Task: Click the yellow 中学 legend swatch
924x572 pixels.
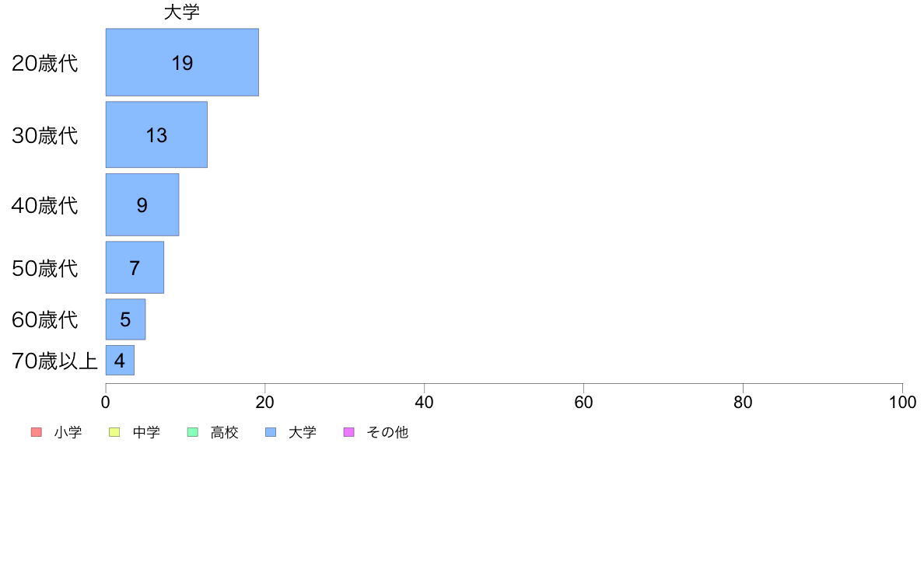Action: point(114,432)
